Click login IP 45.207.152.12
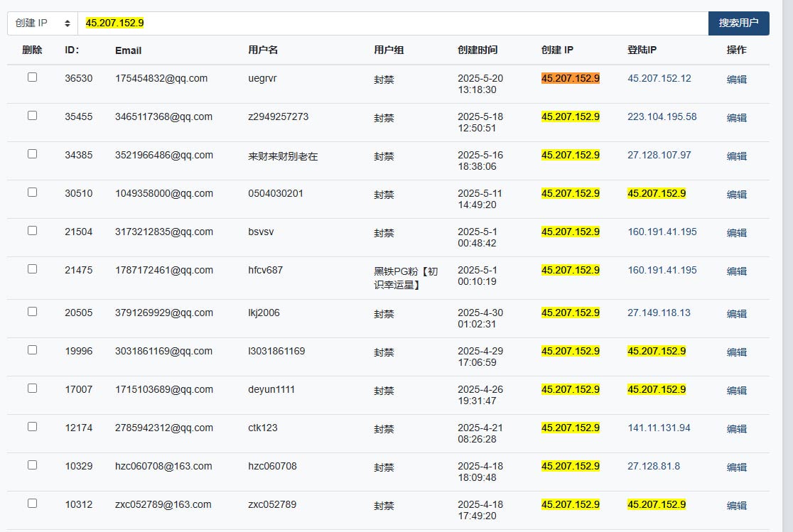793x532 pixels. [659, 78]
